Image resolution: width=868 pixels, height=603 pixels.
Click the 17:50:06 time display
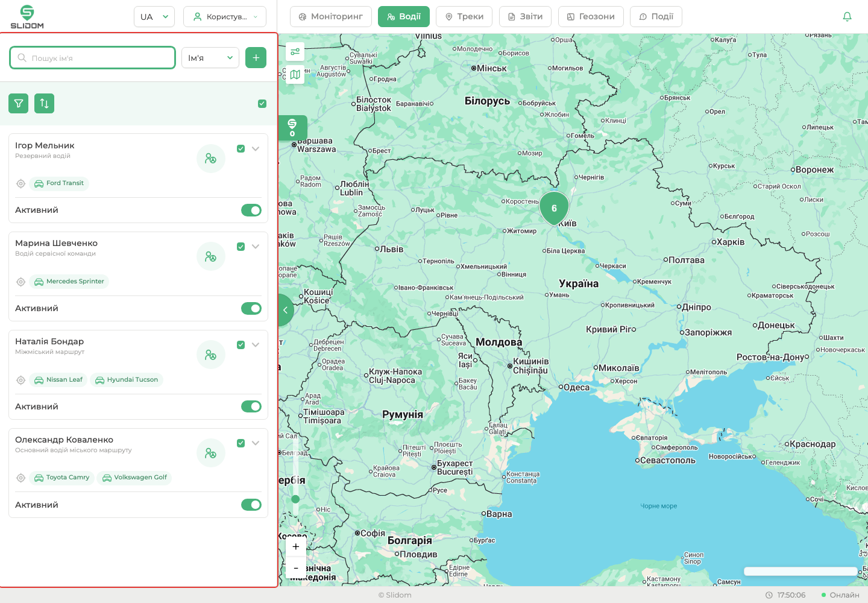click(x=791, y=595)
